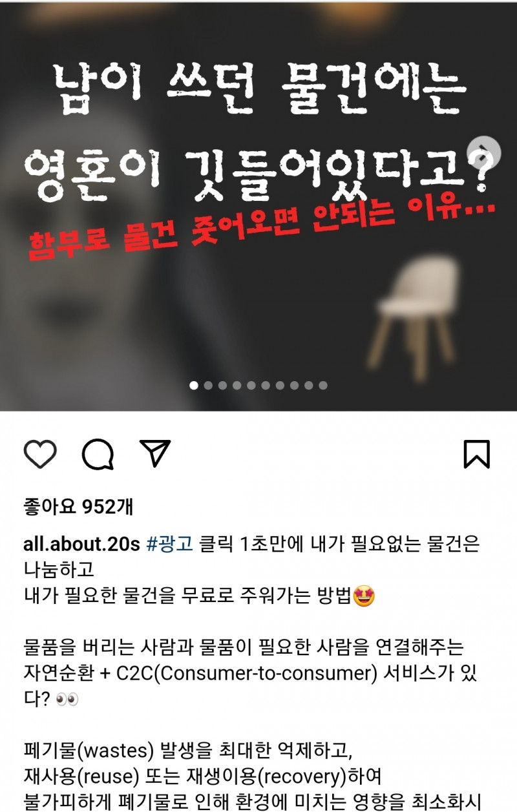
Task: Open the #광고 hashtag
Action: tap(171, 544)
